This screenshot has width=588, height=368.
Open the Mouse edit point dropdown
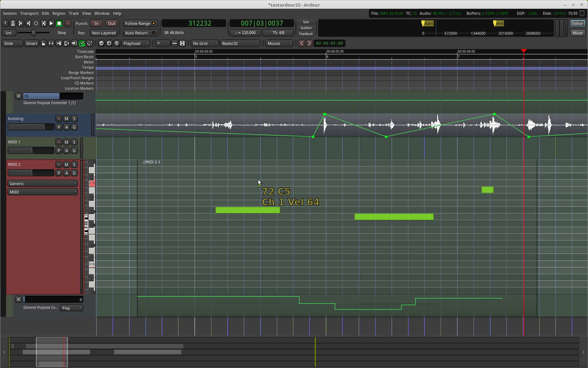[279, 43]
